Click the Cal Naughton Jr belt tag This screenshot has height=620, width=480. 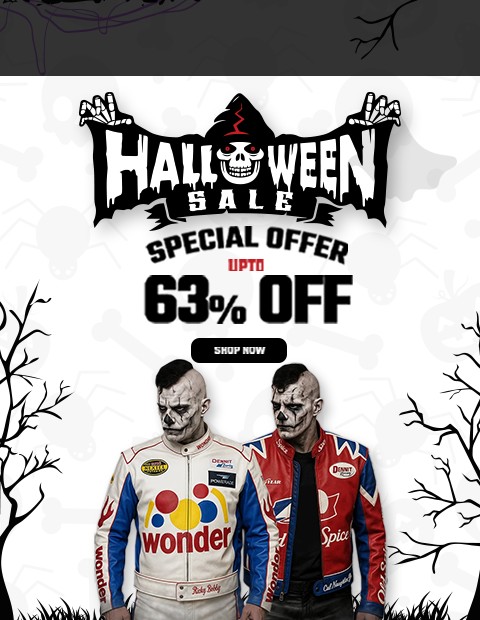click(337, 583)
